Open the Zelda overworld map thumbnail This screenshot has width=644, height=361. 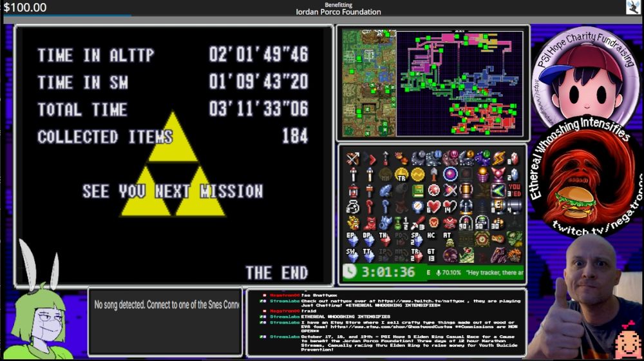[369, 83]
